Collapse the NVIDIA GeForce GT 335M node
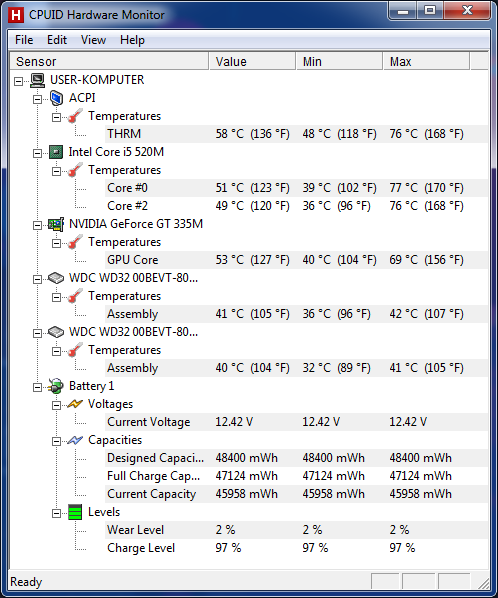 tap(37, 225)
